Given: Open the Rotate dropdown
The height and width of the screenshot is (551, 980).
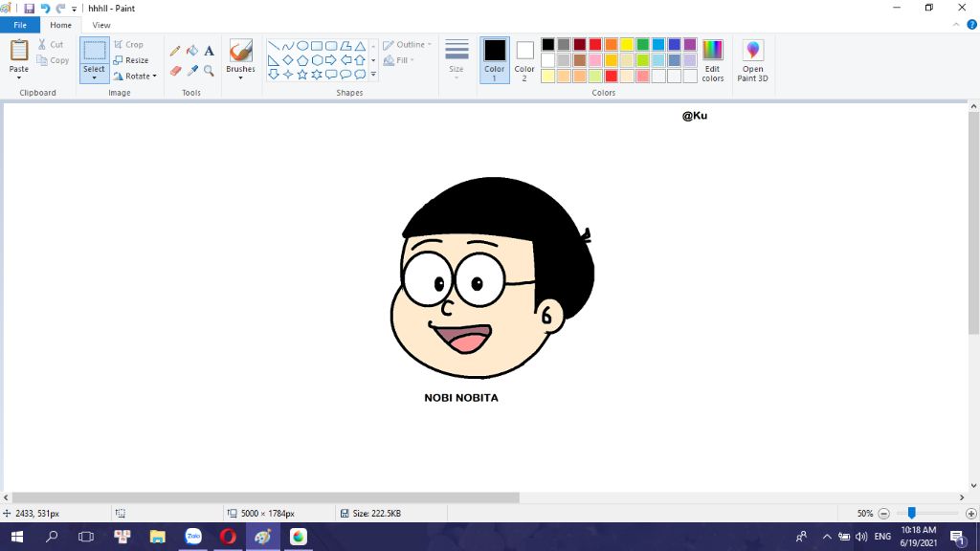Looking at the screenshot, I should pos(135,77).
